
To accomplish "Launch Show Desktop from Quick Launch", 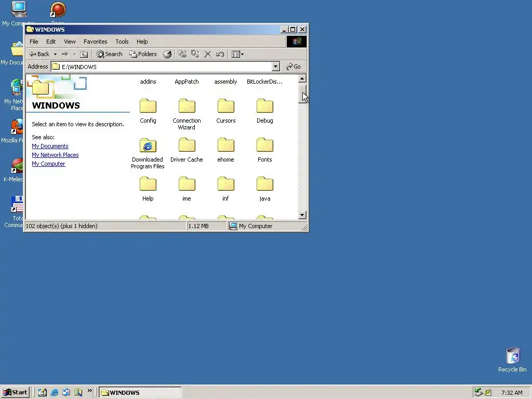I will [x=43, y=393].
